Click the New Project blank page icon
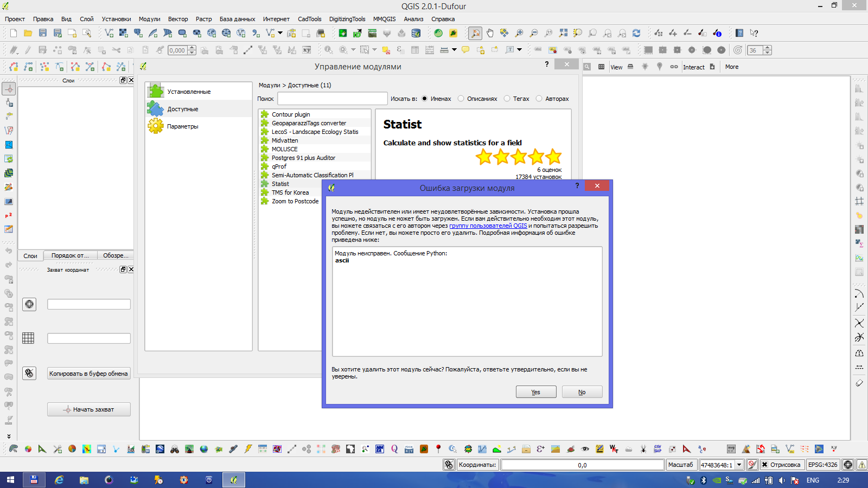 (14, 33)
